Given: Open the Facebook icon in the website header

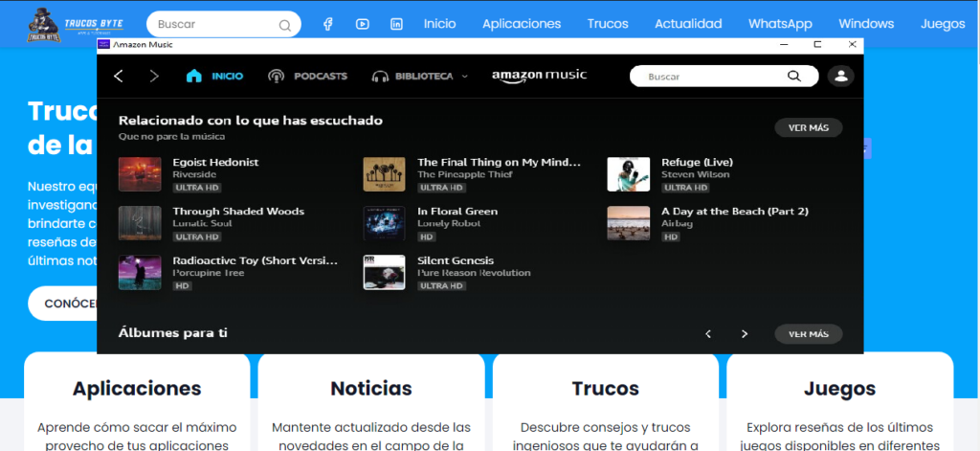Looking at the screenshot, I should (x=327, y=24).
